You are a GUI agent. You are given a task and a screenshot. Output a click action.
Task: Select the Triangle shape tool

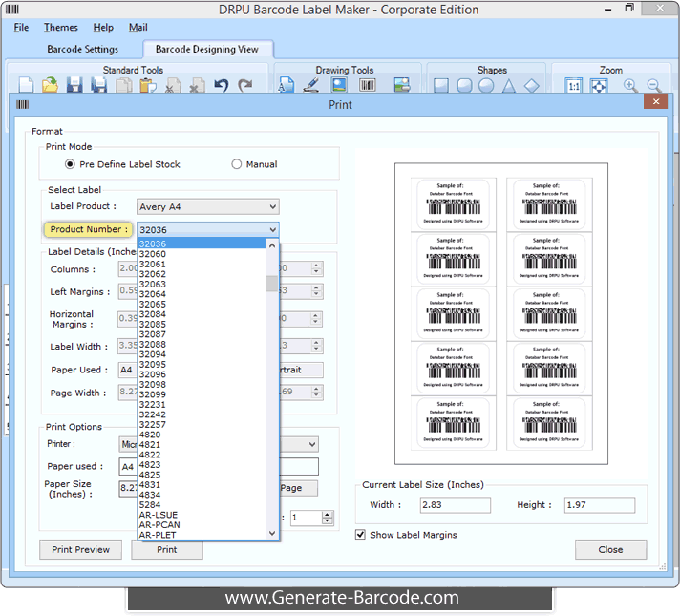click(509, 85)
